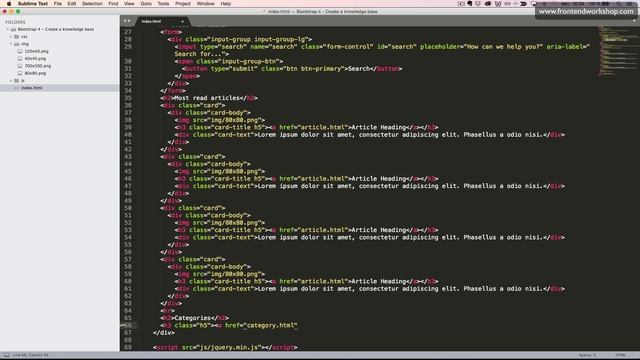Expand the css folder arrow
Image resolution: width=640 pixels, height=360 pixels.
pos(11,37)
